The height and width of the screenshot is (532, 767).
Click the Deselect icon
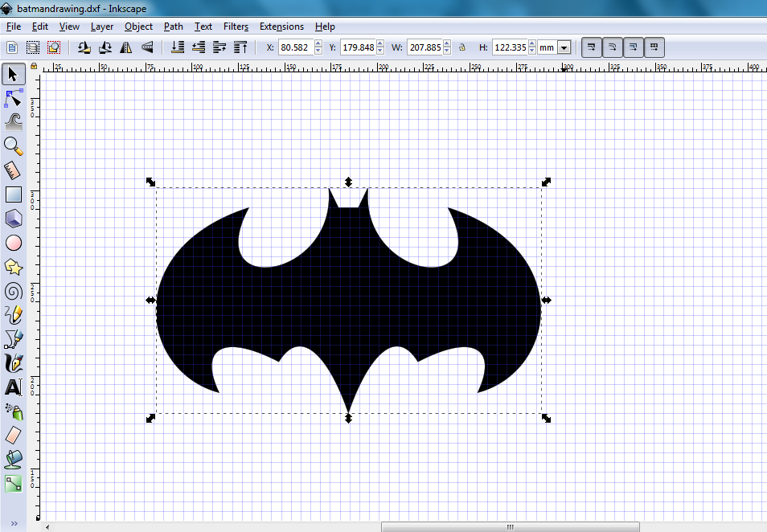tap(54, 47)
